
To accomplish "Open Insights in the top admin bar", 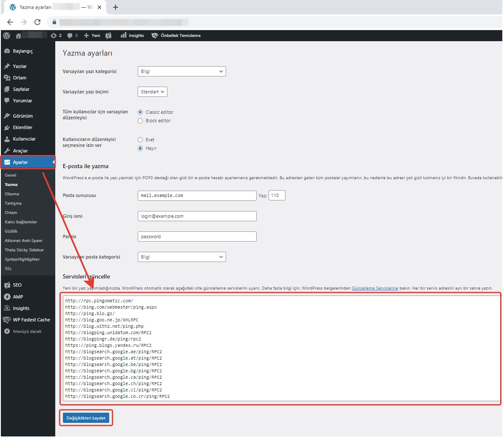I will (132, 36).
